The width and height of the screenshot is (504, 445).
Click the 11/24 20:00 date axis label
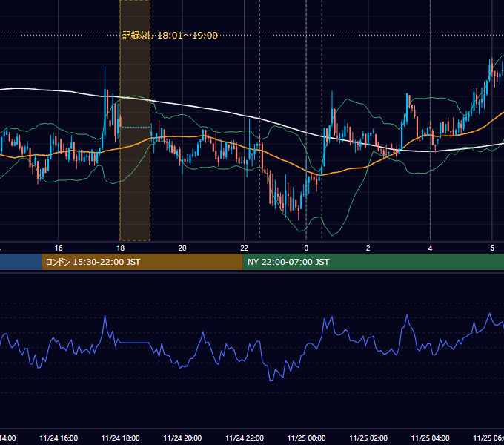click(x=182, y=438)
